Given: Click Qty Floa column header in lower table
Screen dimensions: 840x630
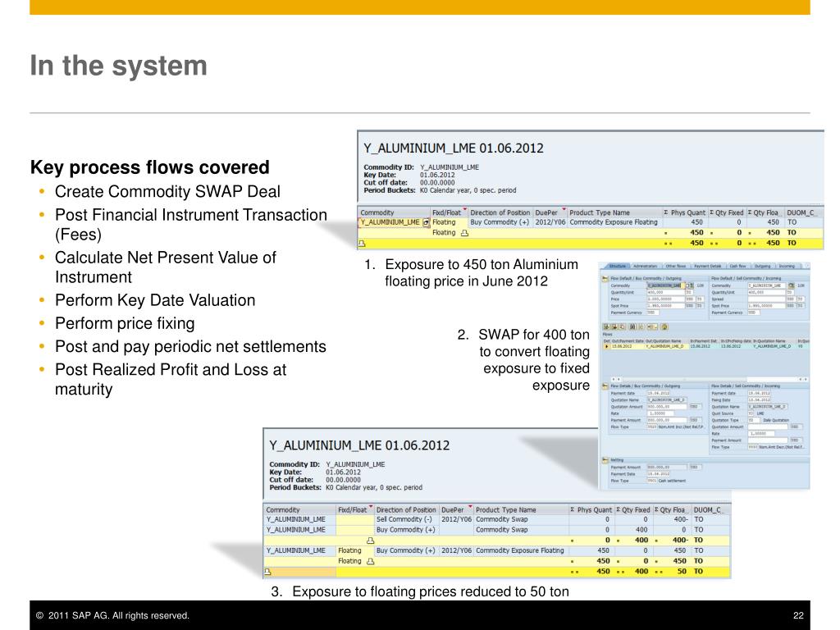Looking at the screenshot, I should point(671,510).
